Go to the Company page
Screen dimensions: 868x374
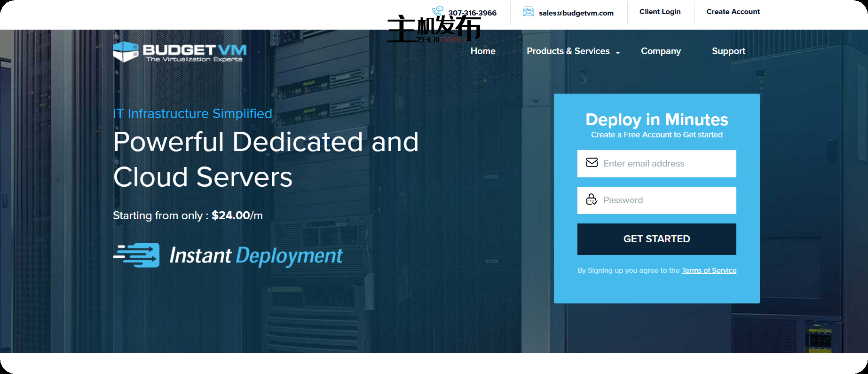(661, 51)
